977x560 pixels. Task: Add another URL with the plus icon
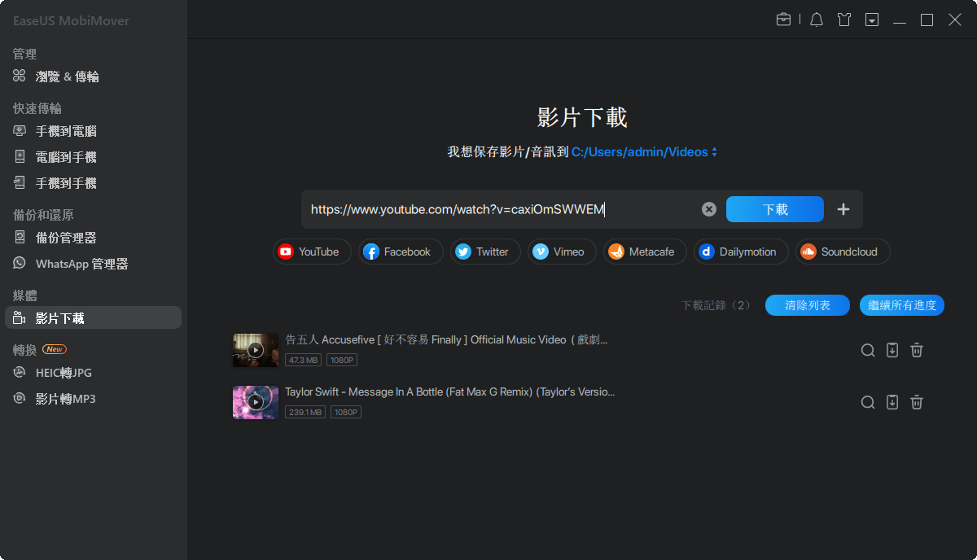[x=843, y=209]
